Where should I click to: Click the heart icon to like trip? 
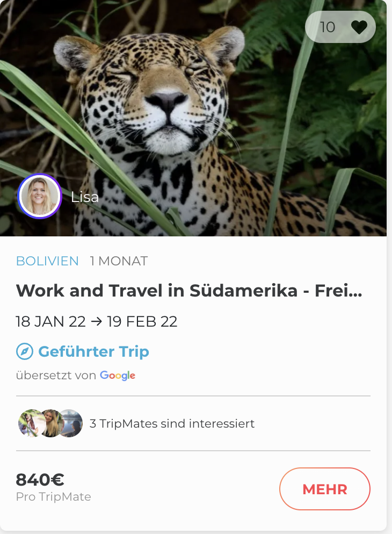point(359,27)
